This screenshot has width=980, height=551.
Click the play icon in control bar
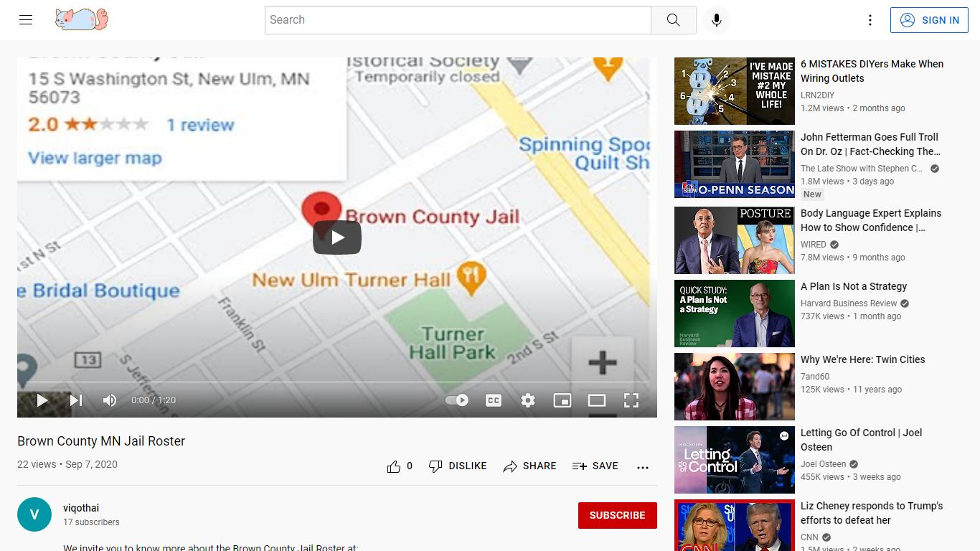[x=42, y=400]
